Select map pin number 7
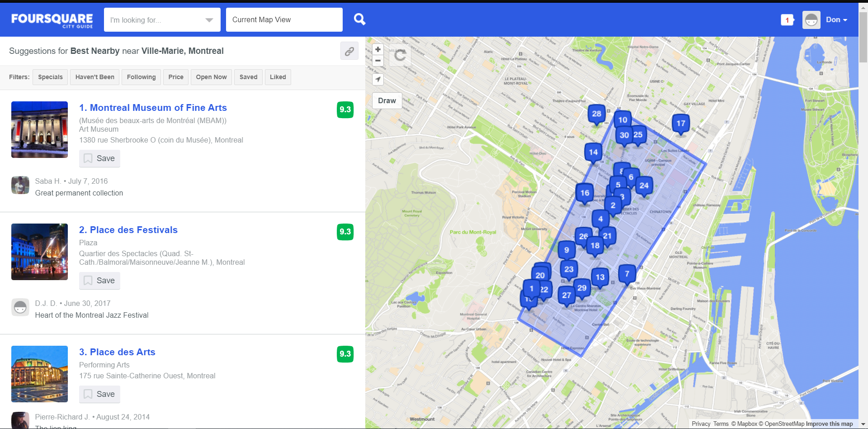 click(x=627, y=274)
